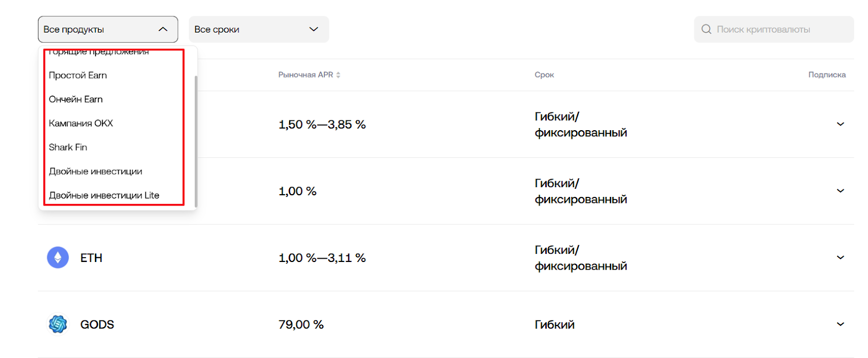Pick Двойные инвестиции Lite option
The height and width of the screenshot is (358, 868).
coord(104,195)
